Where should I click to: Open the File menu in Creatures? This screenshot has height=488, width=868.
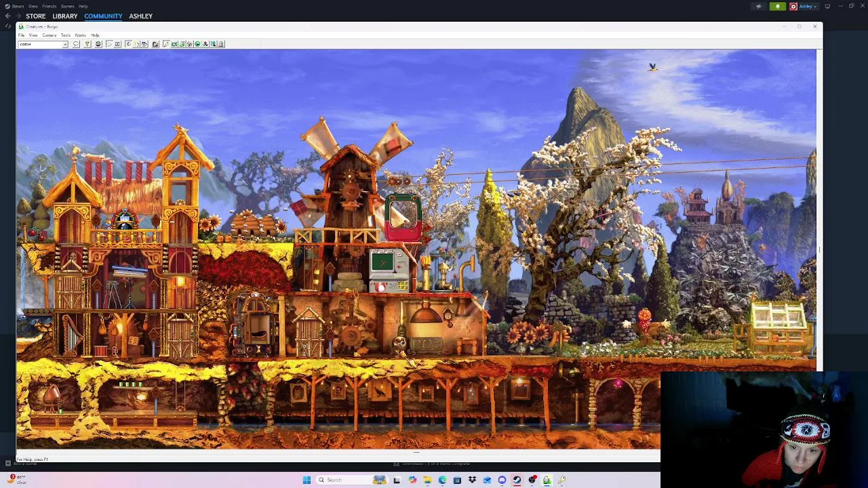21,35
